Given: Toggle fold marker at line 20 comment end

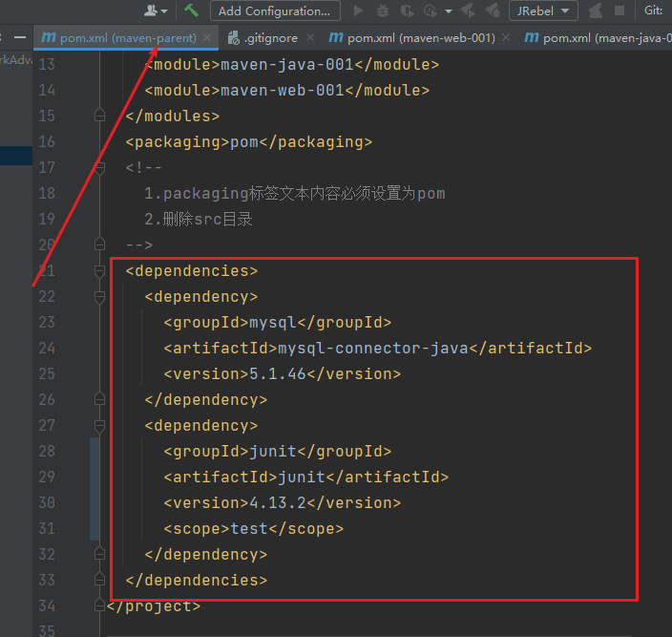Looking at the screenshot, I should pos(99,244).
